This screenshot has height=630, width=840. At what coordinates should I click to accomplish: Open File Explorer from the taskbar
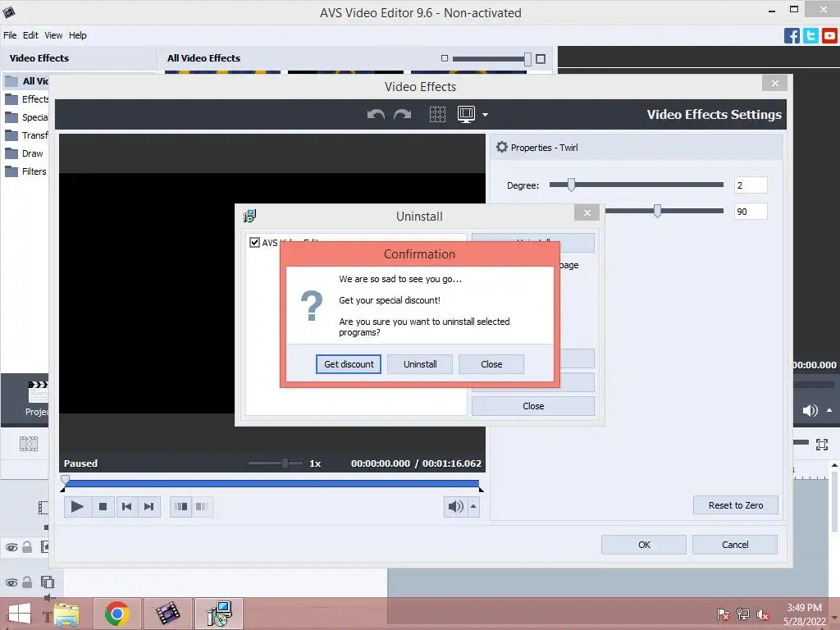pyautogui.click(x=66, y=614)
